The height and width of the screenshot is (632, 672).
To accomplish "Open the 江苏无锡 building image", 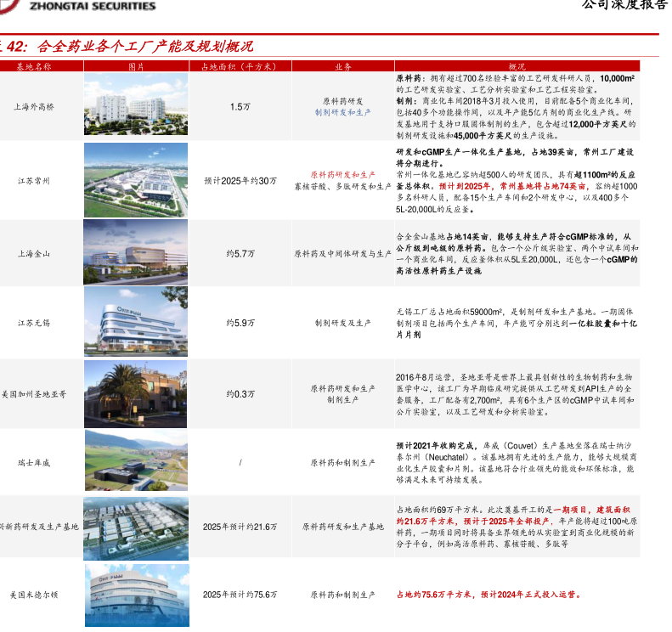I will (x=135, y=323).
